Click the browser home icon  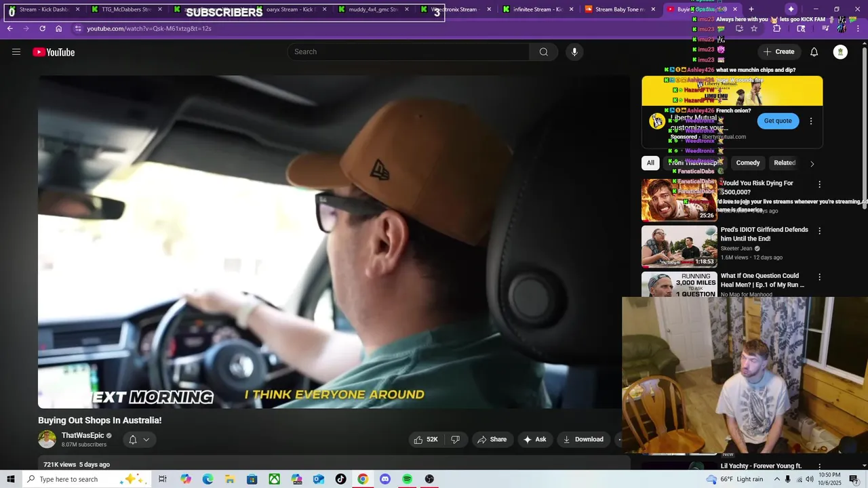pos(58,28)
